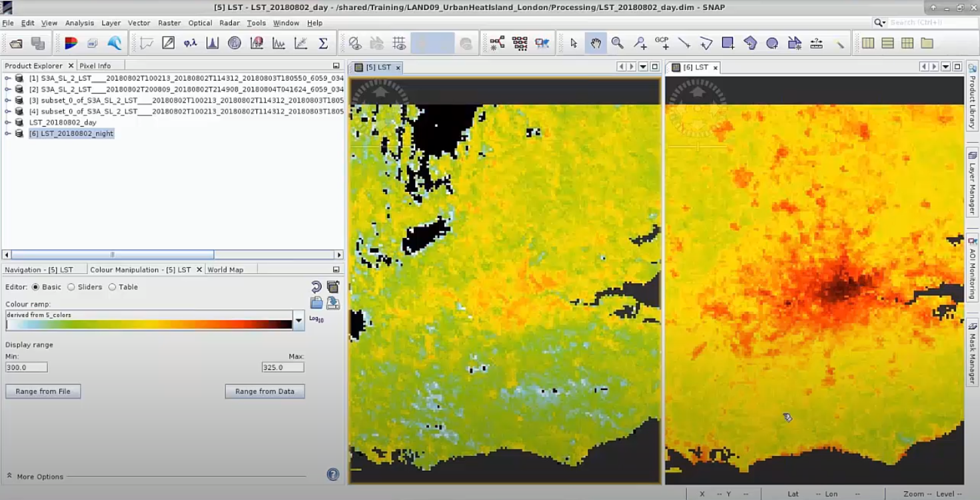This screenshot has height=500, width=980.
Task: Toggle graticule overlay grid-eye icon
Action: click(x=399, y=43)
